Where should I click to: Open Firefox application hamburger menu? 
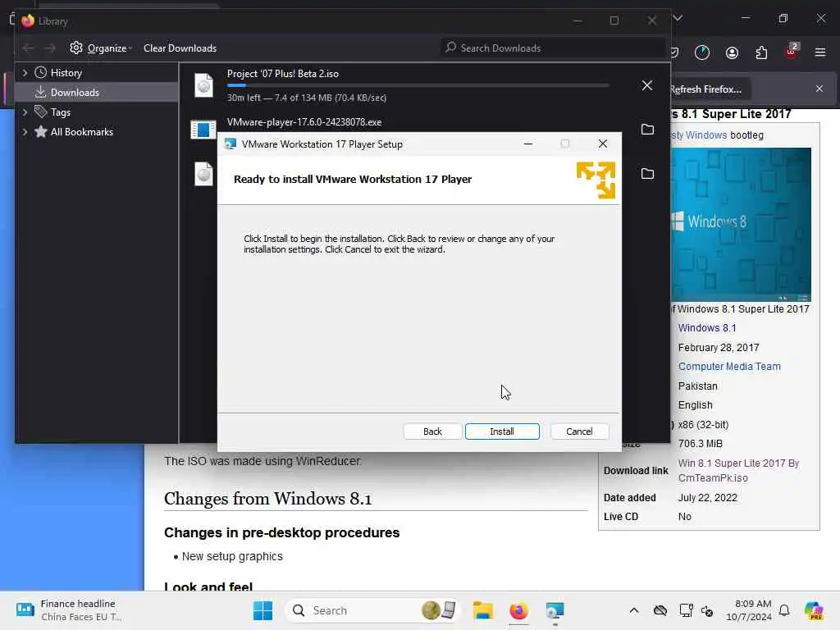[820, 52]
